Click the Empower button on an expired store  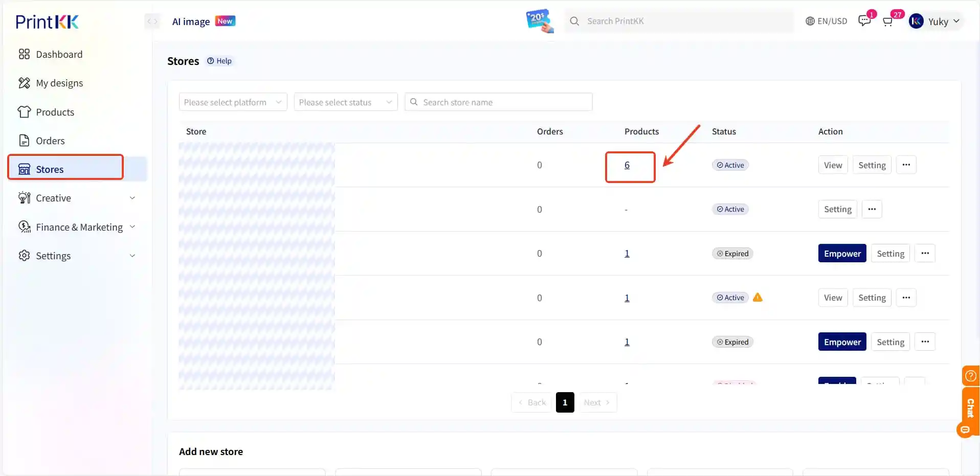click(841, 253)
